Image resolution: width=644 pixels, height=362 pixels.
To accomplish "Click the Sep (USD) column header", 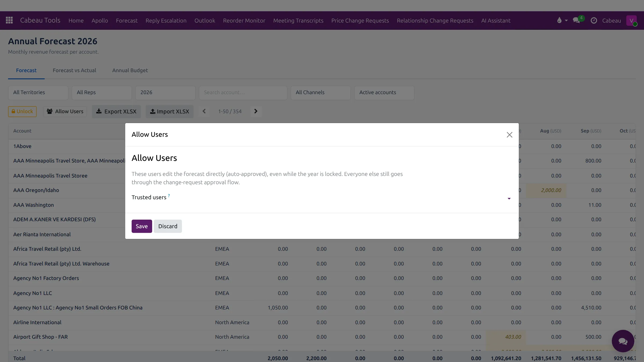I will pyautogui.click(x=591, y=131).
